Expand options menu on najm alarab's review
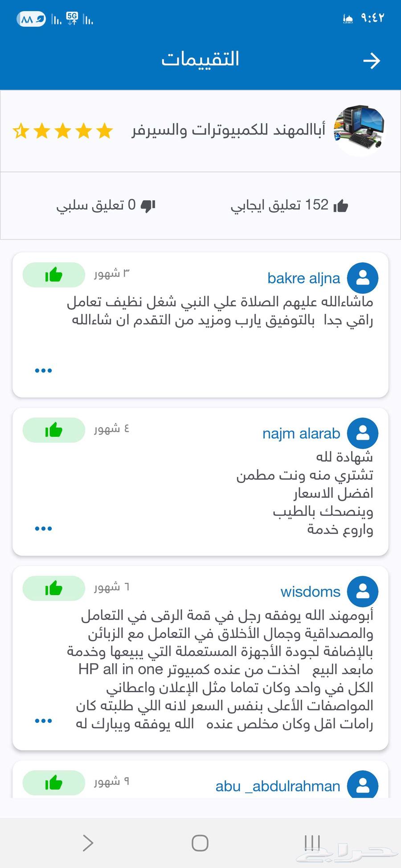The height and width of the screenshot is (868, 401). point(43,529)
